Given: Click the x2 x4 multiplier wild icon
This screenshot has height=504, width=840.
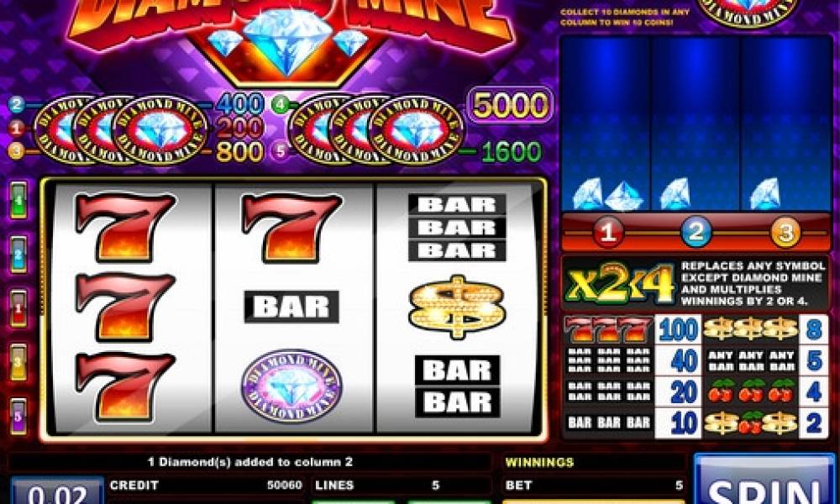Looking at the screenshot, I should click(621, 283).
